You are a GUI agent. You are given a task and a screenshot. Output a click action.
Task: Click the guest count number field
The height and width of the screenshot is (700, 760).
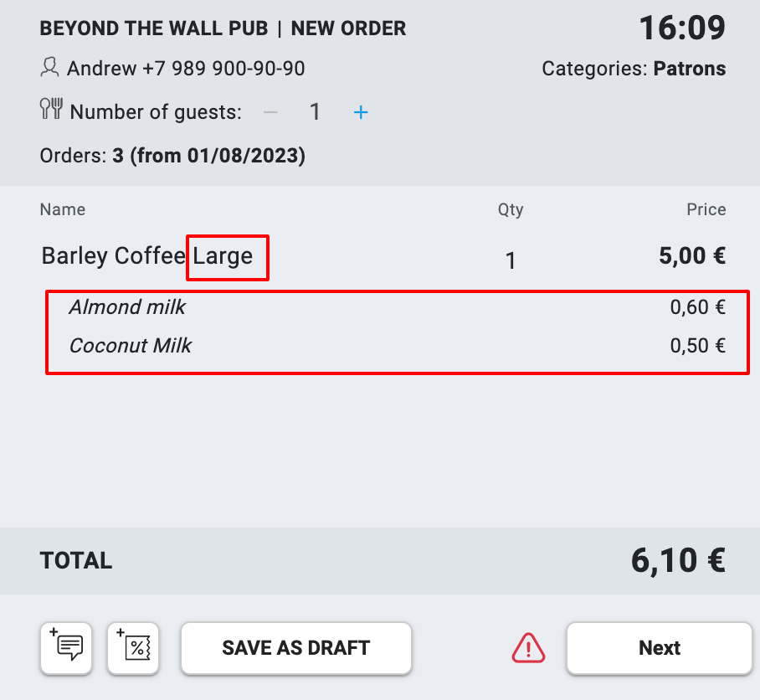(315, 111)
